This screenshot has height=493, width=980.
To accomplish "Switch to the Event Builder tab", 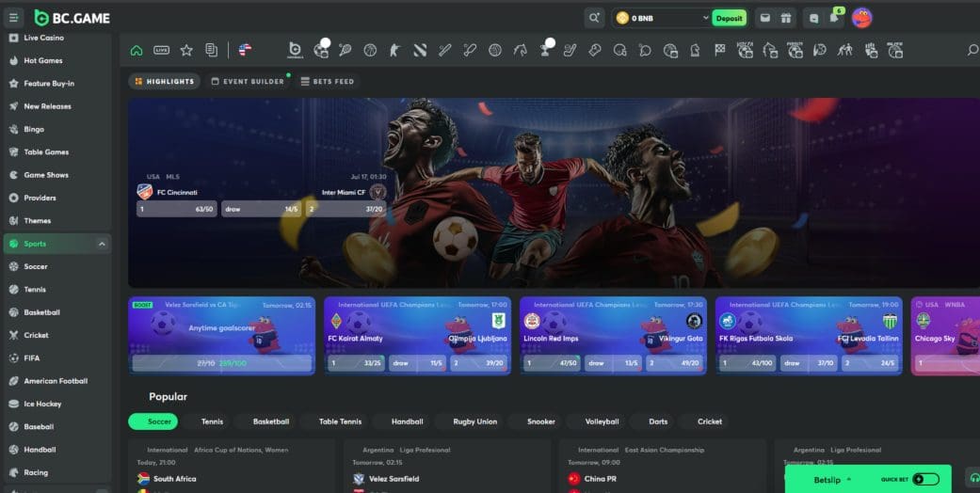I will point(248,82).
